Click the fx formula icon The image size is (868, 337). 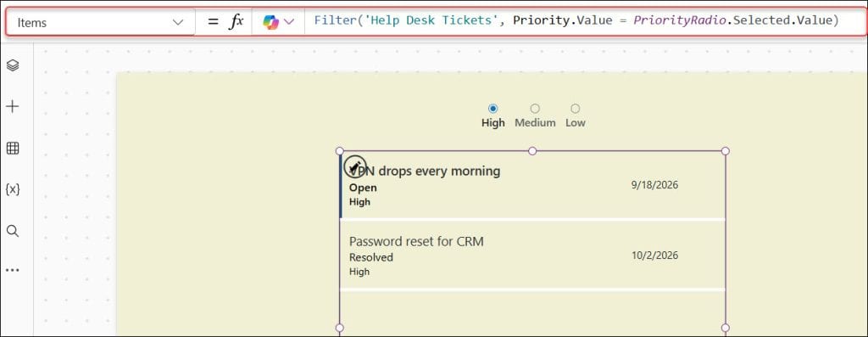click(236, 21)
